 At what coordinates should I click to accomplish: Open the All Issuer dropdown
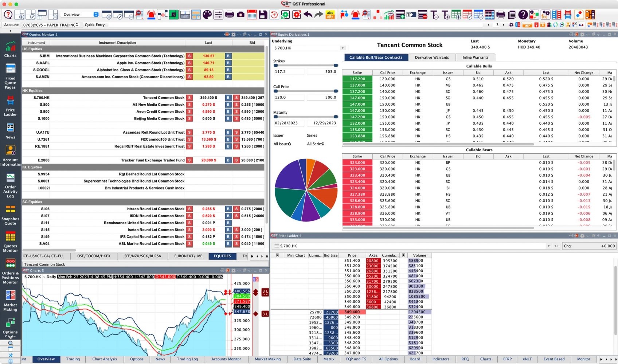click(282, 144)
